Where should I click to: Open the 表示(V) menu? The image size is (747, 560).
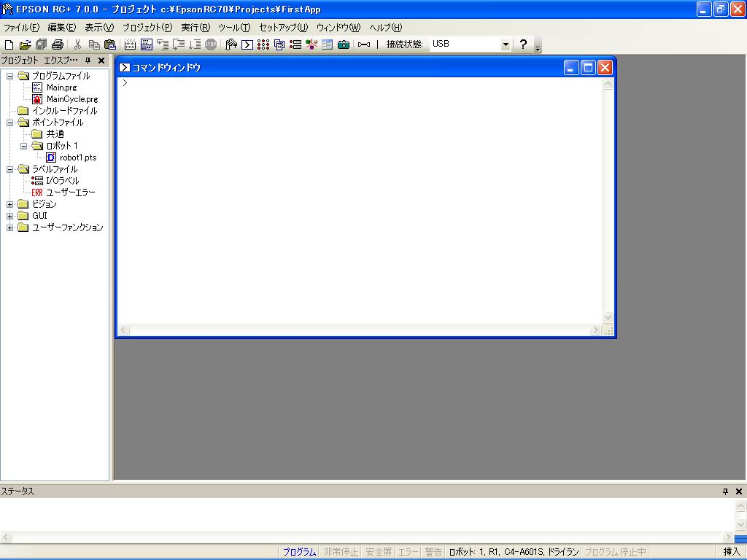pyautogui.click(x=99, y=28)
